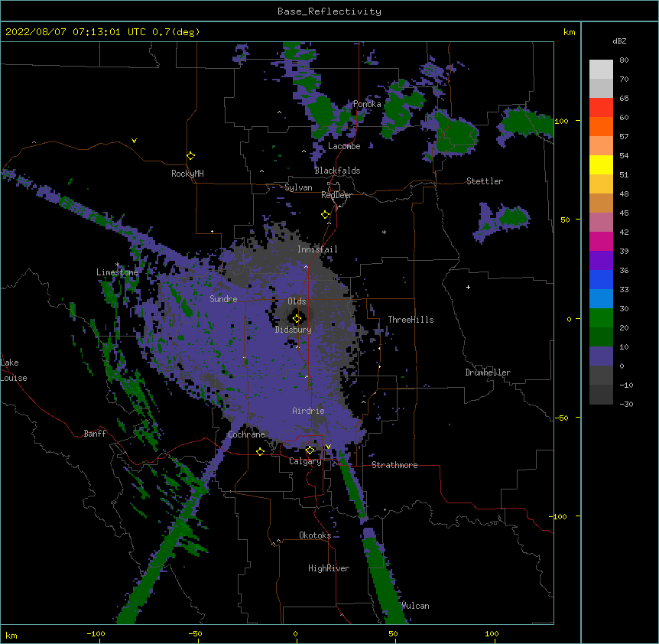Click the Sundre town label
This screenshot has width=659, height=644.
[x=223, y=299]
